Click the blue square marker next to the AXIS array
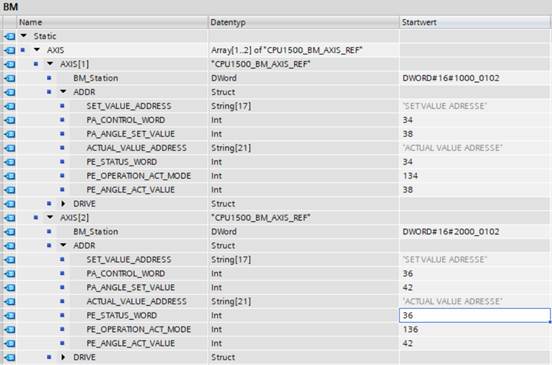 pos(23,50)
